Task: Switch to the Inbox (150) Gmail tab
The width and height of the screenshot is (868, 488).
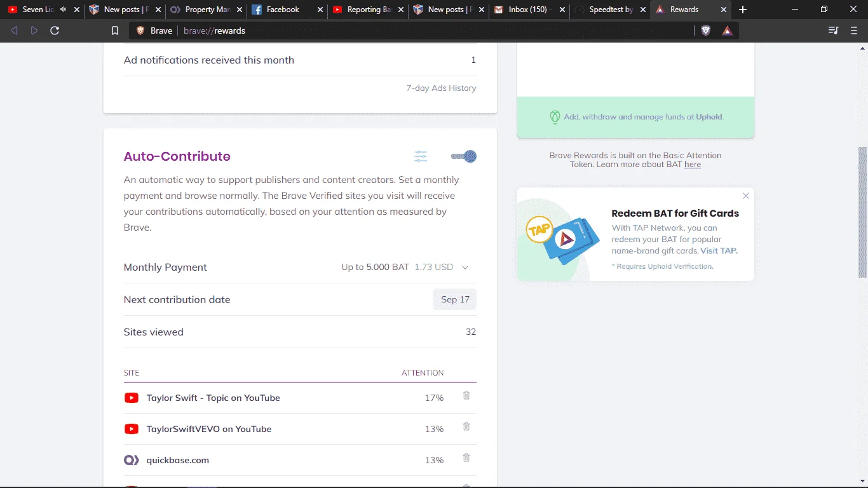Action: click(x=526, y=10)
